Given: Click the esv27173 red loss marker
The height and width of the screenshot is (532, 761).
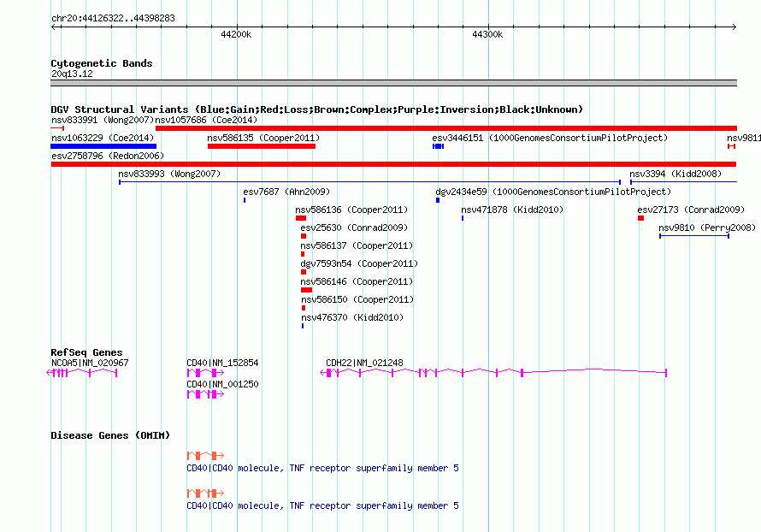Looking at the screenshot, I should tap(640, 218).
